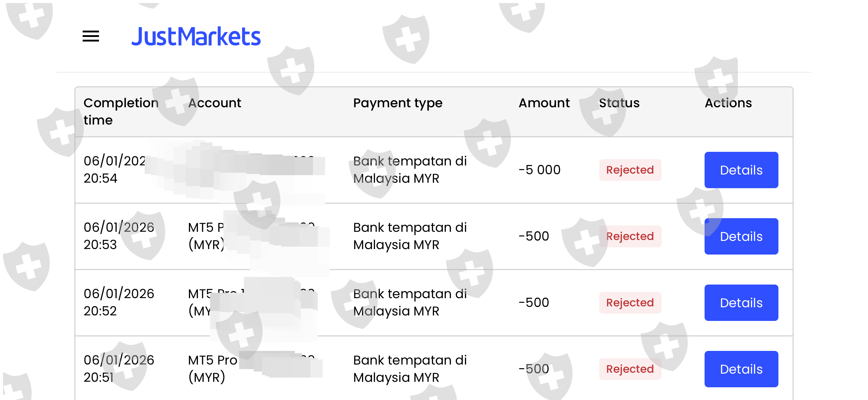
Task: Select the Rejected badge for 20:53 row
Action: click(630, 236)
